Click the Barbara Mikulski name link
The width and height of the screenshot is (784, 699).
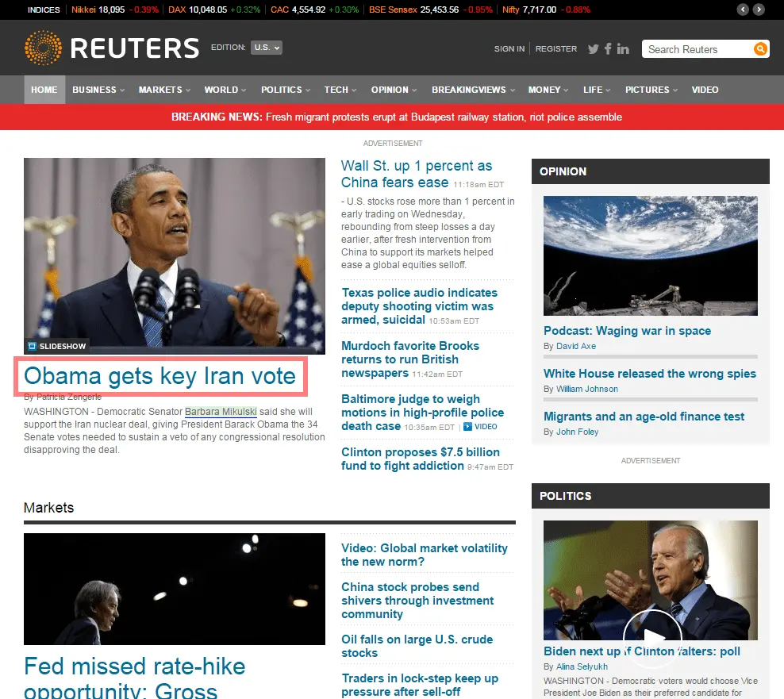coord(221,412)
